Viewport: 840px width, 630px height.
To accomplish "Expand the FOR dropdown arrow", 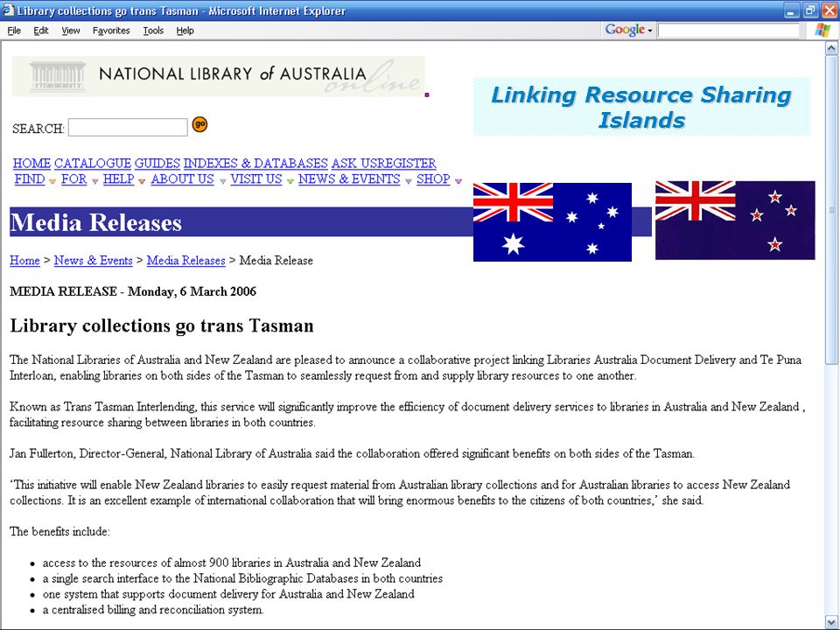I will click(94, 182).
